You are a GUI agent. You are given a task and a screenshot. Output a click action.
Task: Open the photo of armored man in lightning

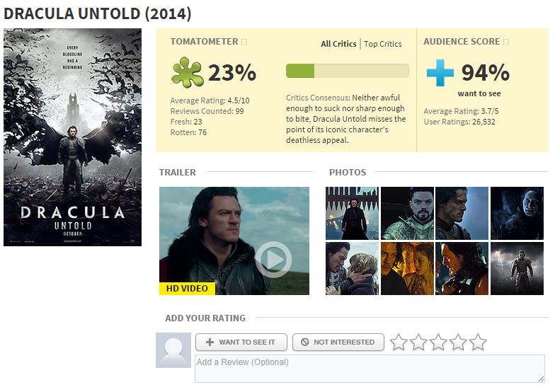pos(517,269)
